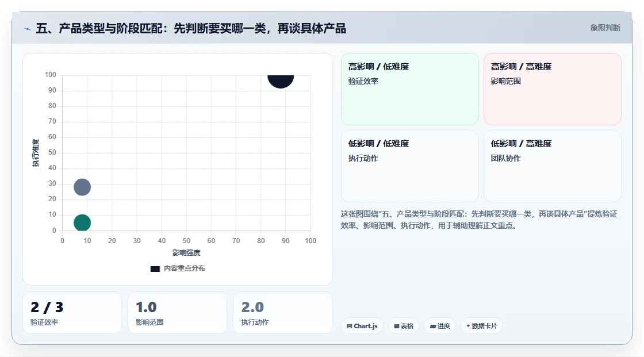Open the 低影响 / 低难度 quadrant card
The width and height of the screenshot is (644, 357).
tap(410, 166)
